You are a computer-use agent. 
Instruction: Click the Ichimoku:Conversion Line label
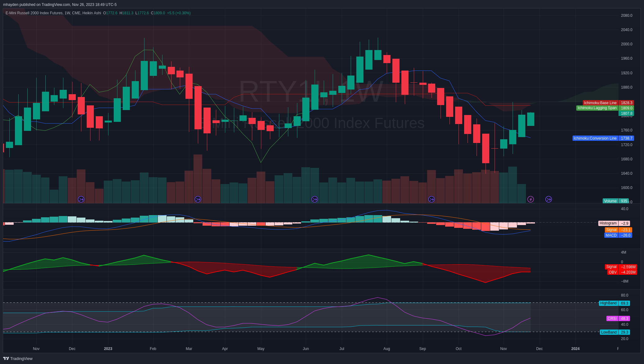click(x=595, y=138)
